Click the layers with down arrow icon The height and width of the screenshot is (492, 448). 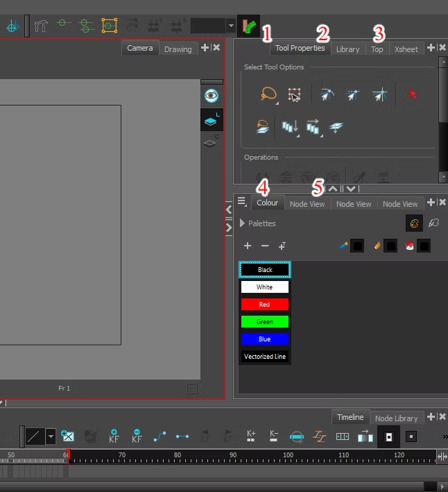[x=336, y=127]
